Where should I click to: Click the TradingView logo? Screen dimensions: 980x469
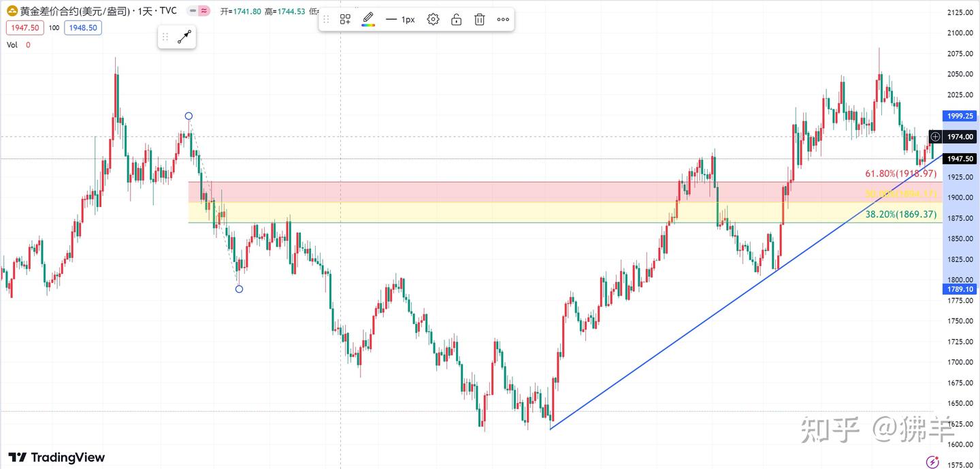pyautogui.click(x=57, y=457)
